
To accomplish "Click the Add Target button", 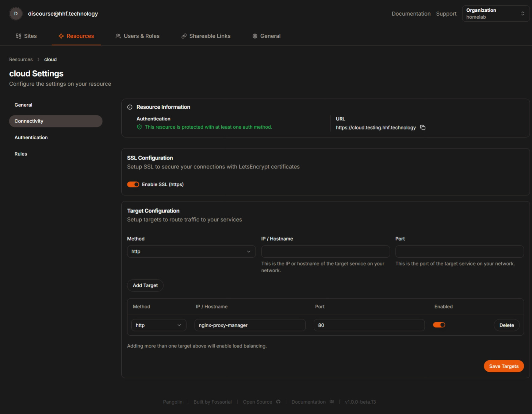I will [145, 285].
